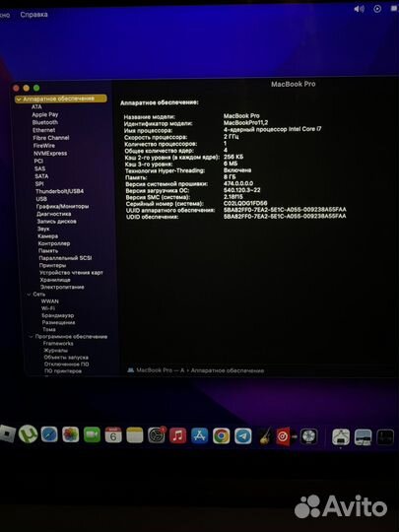Select FireWire in the sidebar

click(x=44, y=146)
